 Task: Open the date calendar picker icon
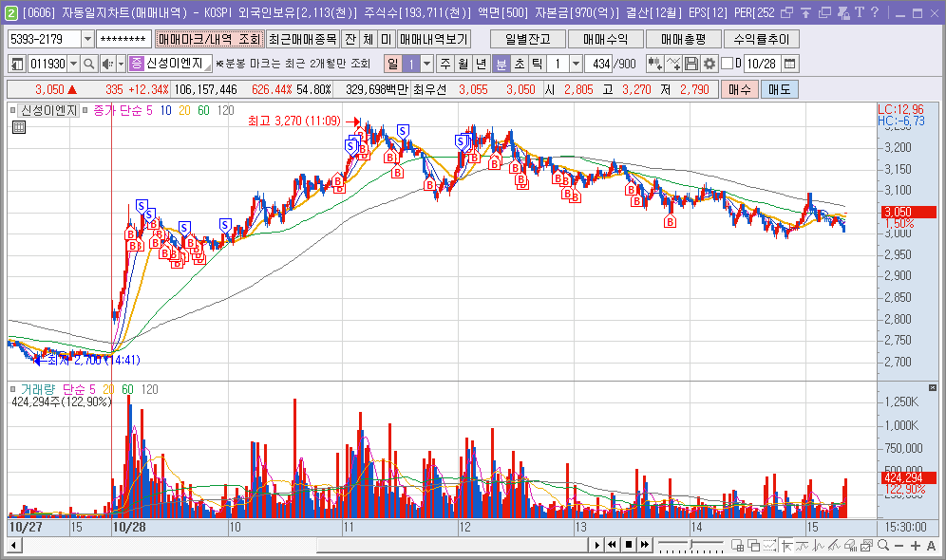789,64
